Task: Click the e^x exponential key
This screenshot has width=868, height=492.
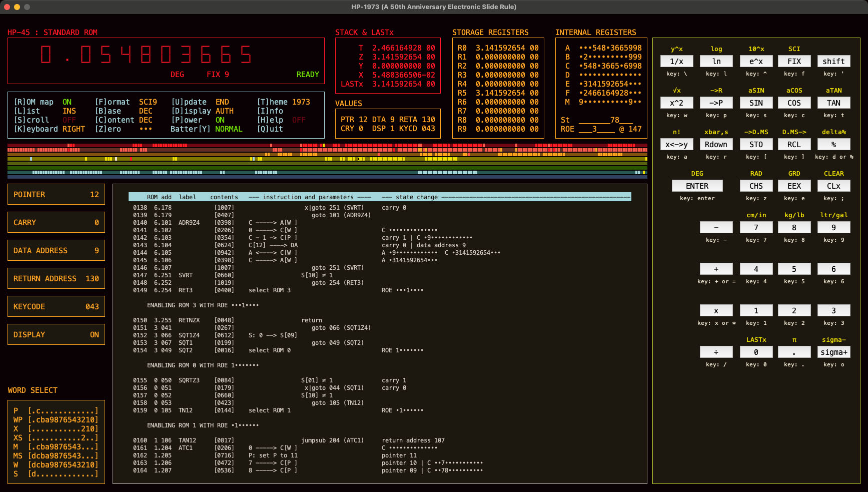Action: (756, 62)
